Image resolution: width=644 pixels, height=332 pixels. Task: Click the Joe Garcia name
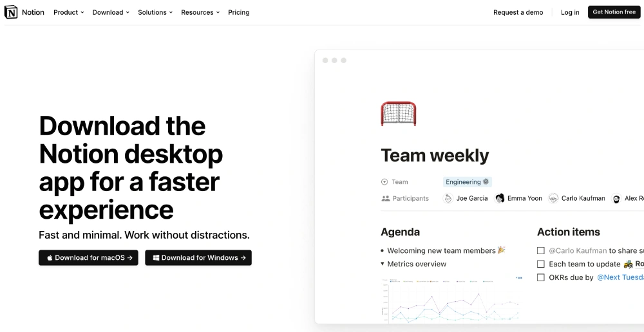(x=472, y=198)
